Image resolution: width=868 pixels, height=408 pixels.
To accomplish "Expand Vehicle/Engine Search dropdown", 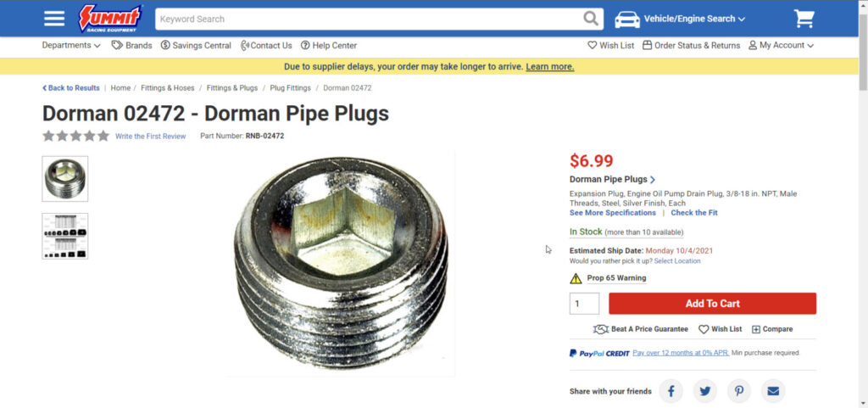I will click(x=693, y=19).
